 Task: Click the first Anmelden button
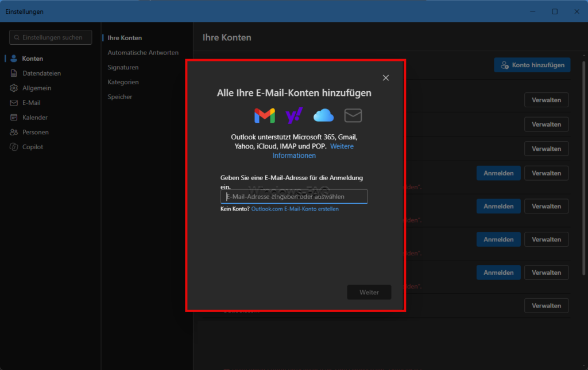[x=498, y=173]
